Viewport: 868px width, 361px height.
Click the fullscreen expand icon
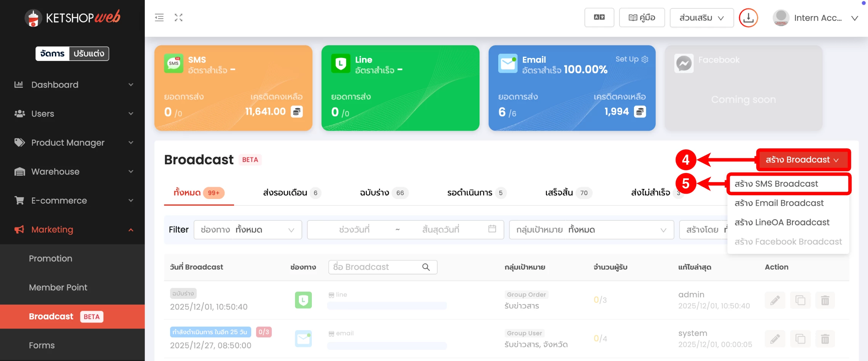[x=178, y=18]
